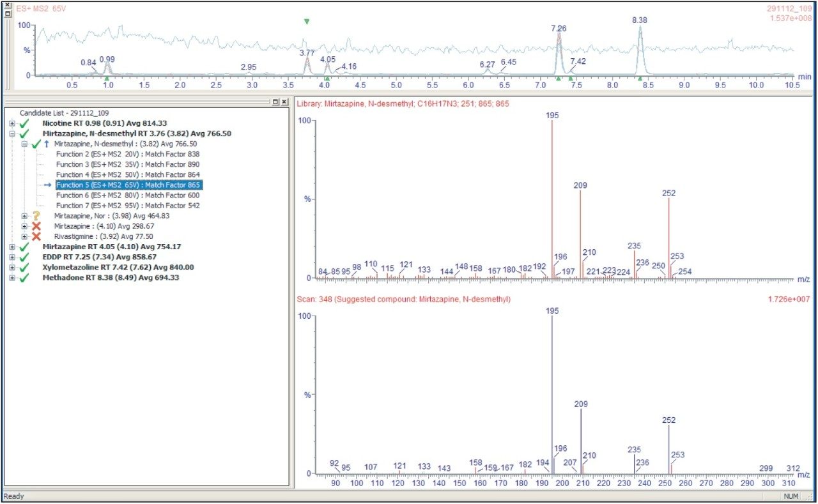Viewport: 818px width, 504px height.
Task: Click the green triangle marker under the 4.05 peak
Action: [327, 78]
